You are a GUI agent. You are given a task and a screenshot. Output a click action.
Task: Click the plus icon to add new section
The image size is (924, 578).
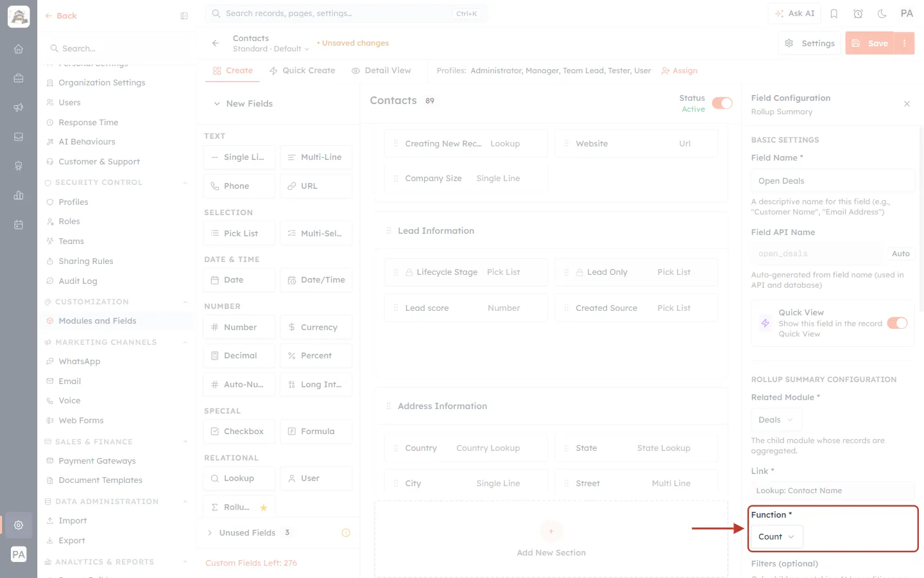point(551,531)
